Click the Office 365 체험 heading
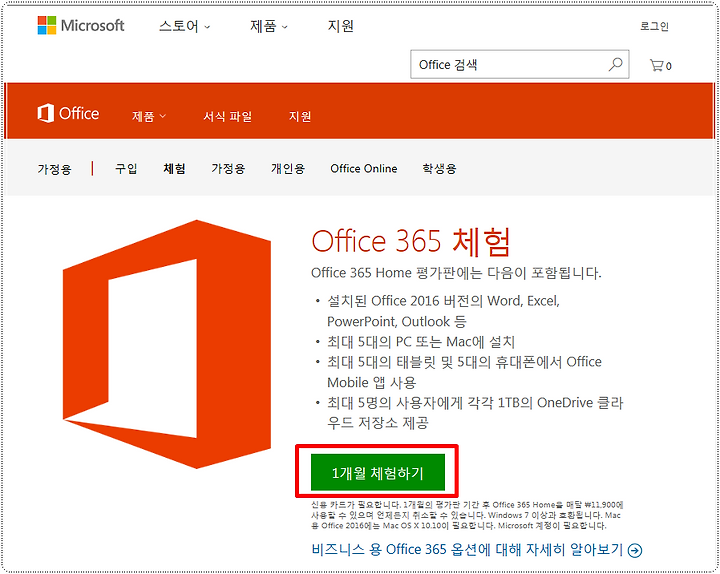720x574 pixels. click(x=411, y=241)
